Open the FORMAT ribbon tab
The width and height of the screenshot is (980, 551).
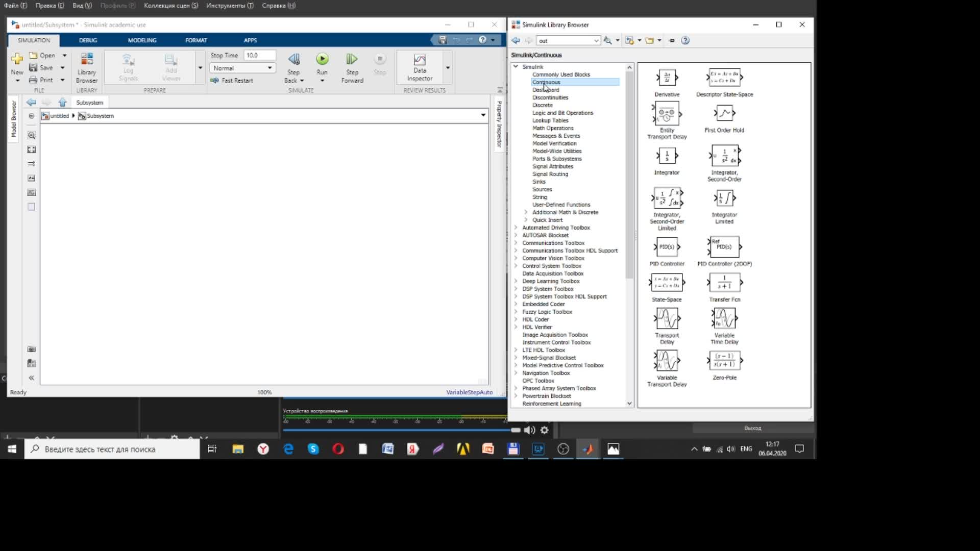196,40
